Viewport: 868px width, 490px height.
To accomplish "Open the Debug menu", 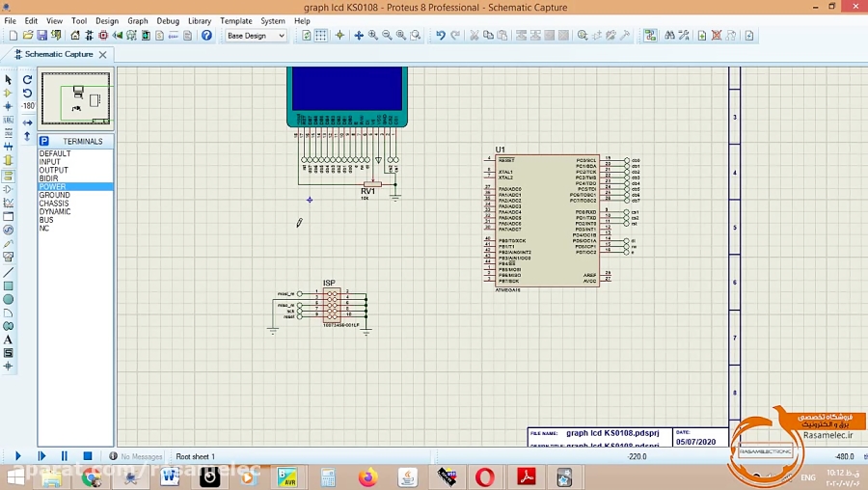I will coord(168,20).
